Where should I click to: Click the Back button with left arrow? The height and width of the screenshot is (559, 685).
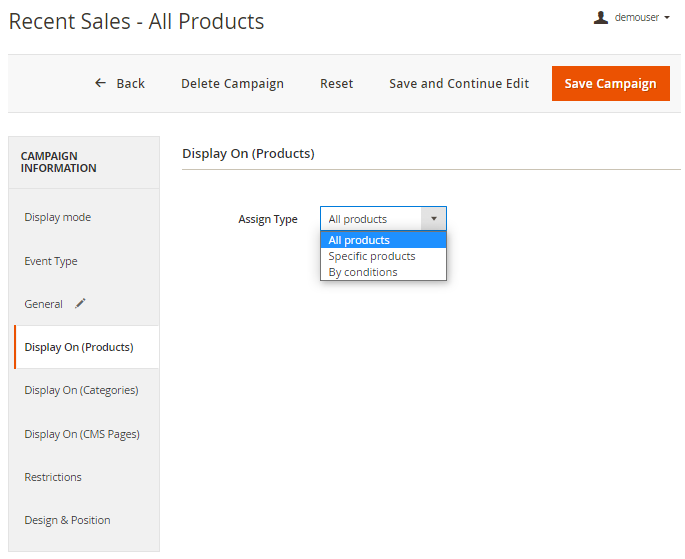120,84
